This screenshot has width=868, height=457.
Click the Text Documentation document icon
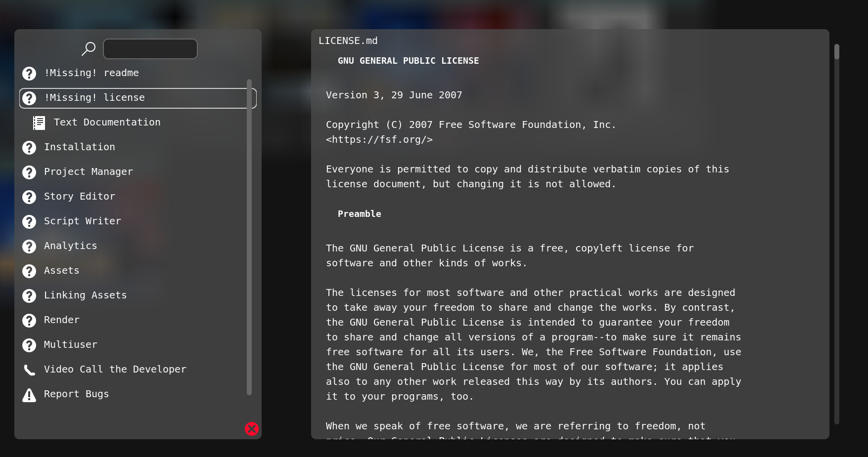point(39,123)
